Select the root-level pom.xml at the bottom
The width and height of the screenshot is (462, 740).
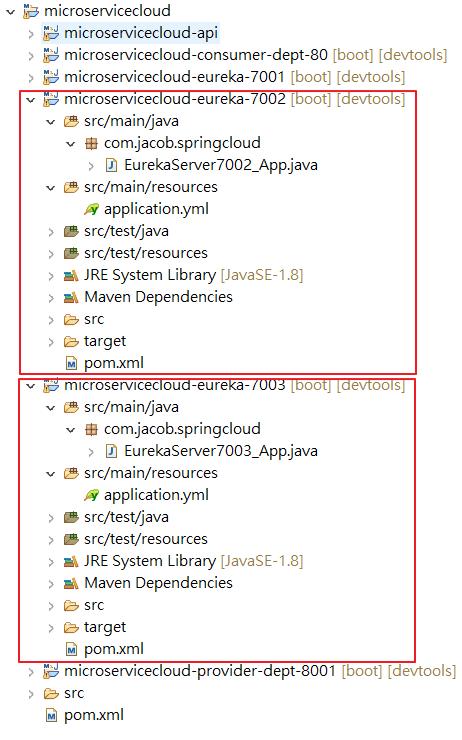click(93, 715)
